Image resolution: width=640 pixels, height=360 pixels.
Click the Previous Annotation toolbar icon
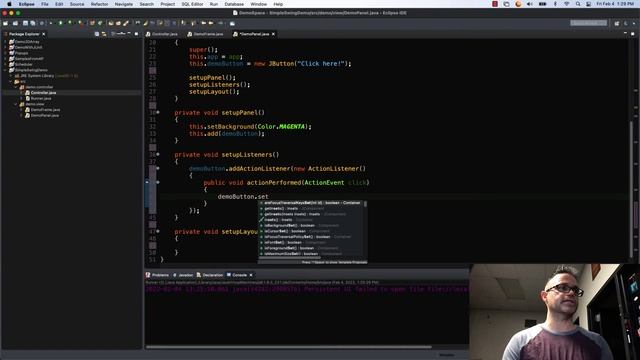pos(193,23)
